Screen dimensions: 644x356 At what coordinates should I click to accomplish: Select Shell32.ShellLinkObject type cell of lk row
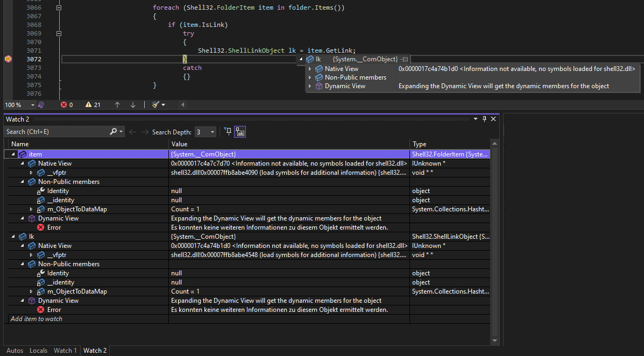click(x=450, y=237)
